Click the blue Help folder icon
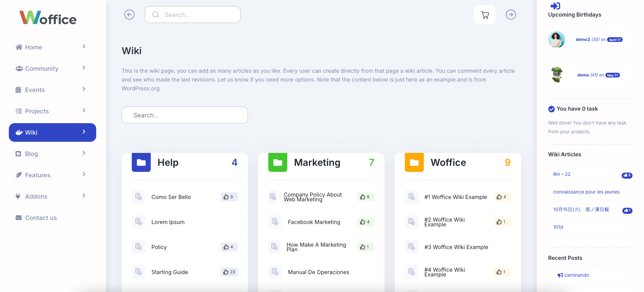Screen dimensions: 644x292 141,162
